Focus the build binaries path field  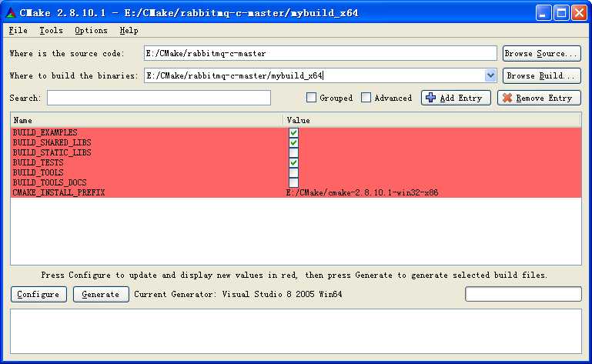click(314, 75)
